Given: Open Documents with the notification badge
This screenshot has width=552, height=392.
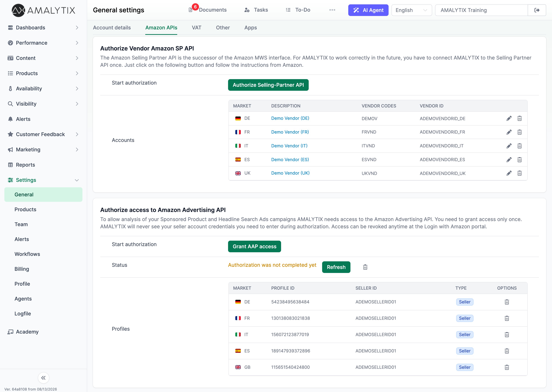Looking at the screenshot, I should [x=208, y=10].
